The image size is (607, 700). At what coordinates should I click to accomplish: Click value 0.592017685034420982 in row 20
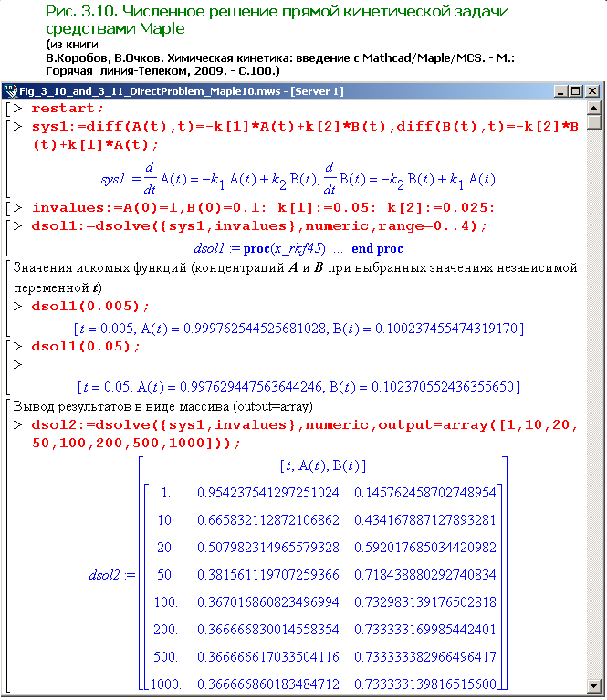424,548
